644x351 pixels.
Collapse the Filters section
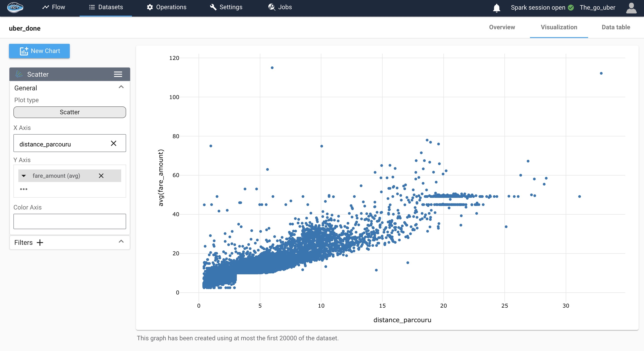click(121, 241)
